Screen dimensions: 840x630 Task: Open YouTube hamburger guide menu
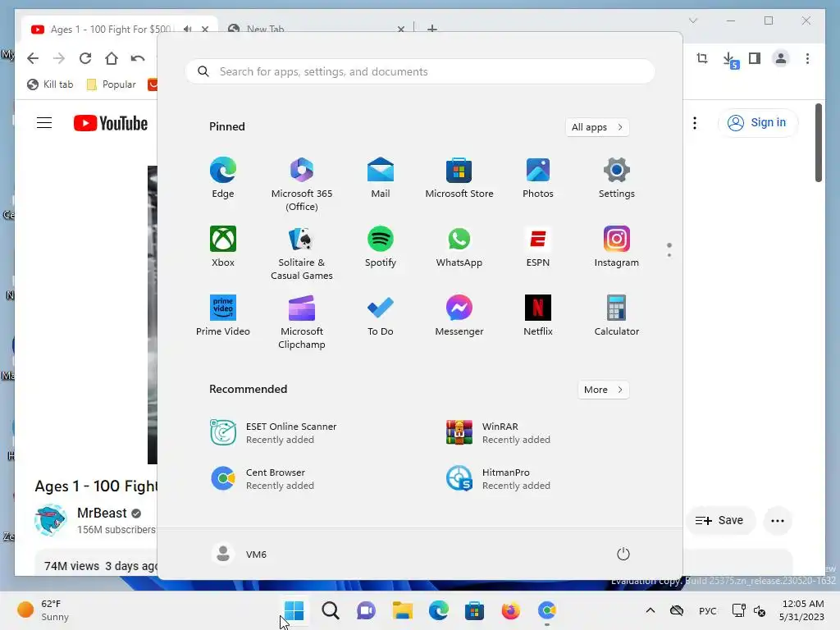point(44,123)
